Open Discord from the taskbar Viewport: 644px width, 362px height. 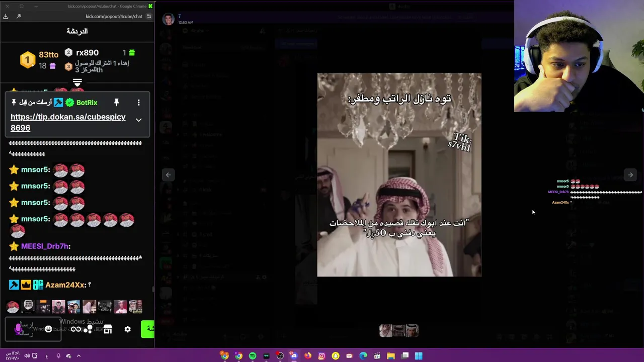[294, 355]
